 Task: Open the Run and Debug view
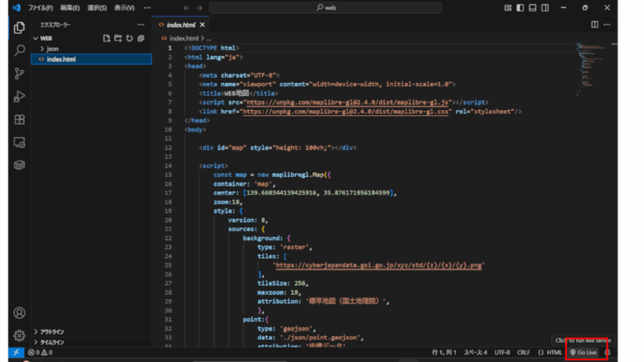[x=19, y=96]
